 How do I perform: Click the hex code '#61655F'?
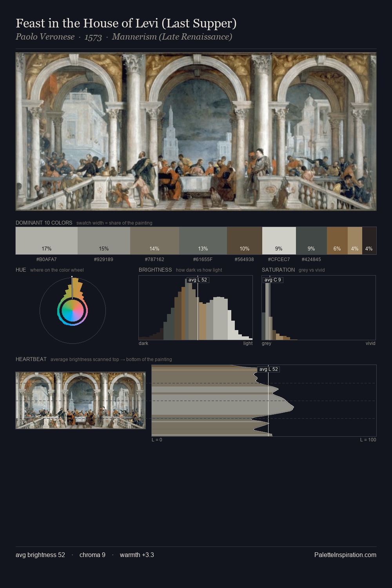click(203, 260)
